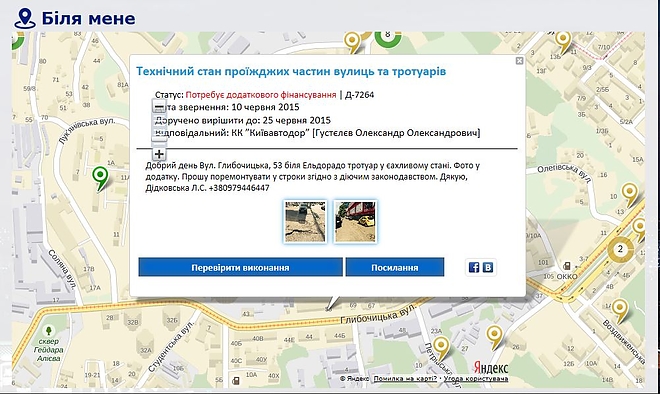Click the Студентська вул. street label
Screen dimensions: 660x394
pos(172,346)
